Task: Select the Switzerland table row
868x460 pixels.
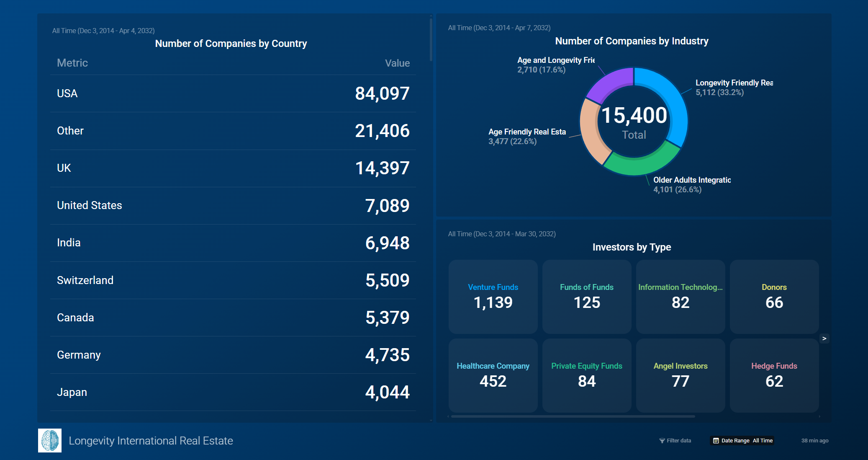Action: [x=233, y=280]
